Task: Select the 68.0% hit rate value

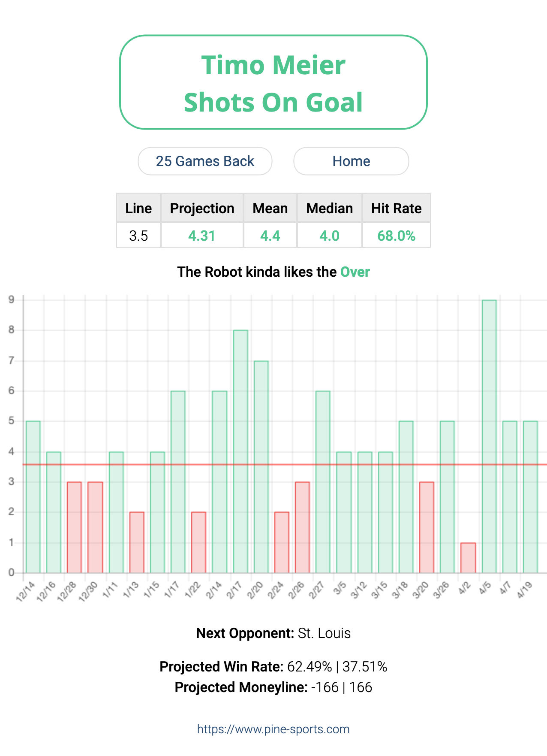Action: (x=397, y=236)
